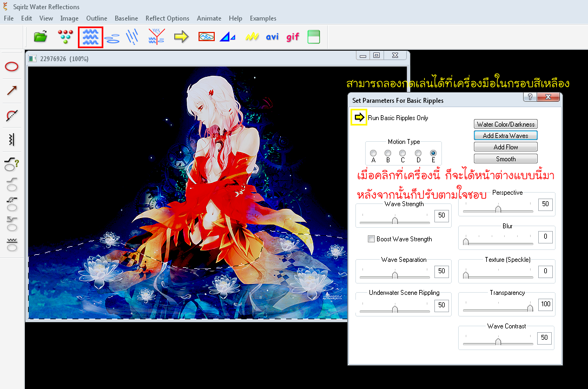
Task: Select Motion Type D
Action: (418, 154)
